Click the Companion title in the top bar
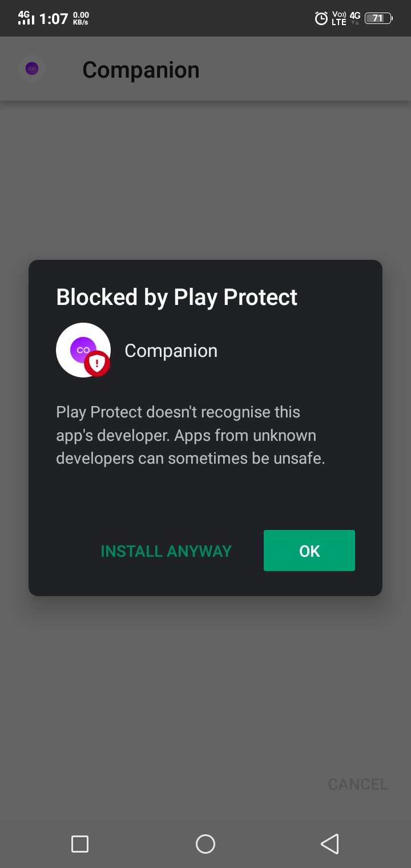Viewport: 411px width, 868px height. 140,69
